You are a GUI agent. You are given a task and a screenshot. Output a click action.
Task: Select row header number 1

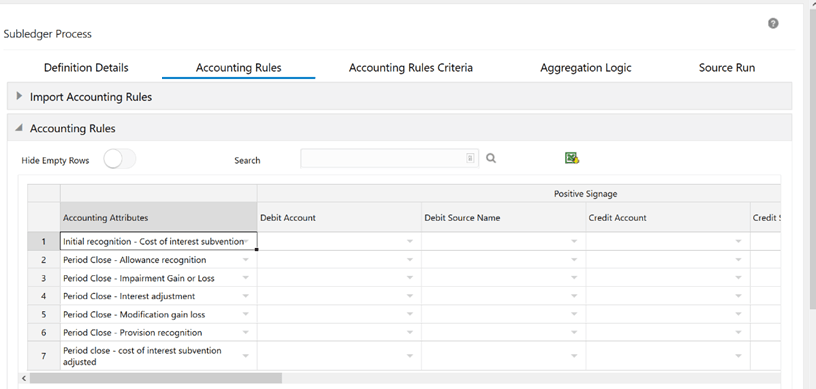click(44, 242)
